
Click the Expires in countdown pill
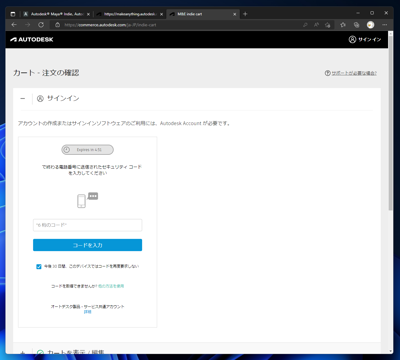pyautogui.click(x=87, y=150)
